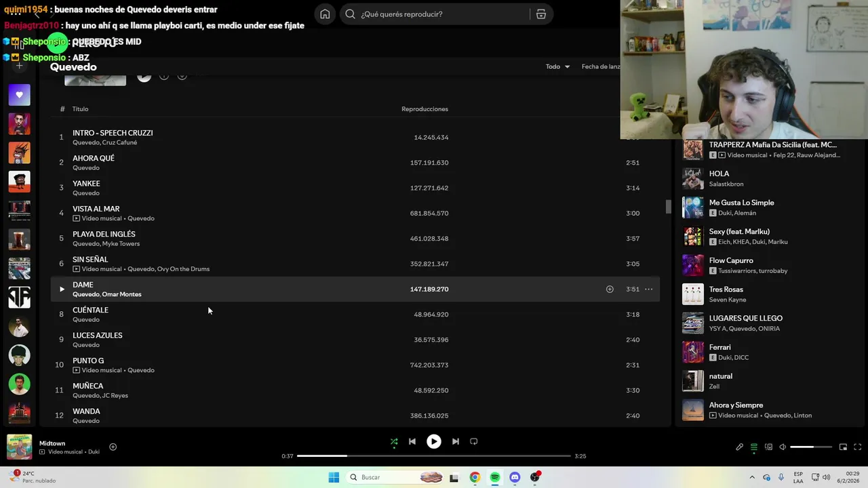Select the YANKEE track
This screenshot has width=868, height=488.
click(356, 188)
